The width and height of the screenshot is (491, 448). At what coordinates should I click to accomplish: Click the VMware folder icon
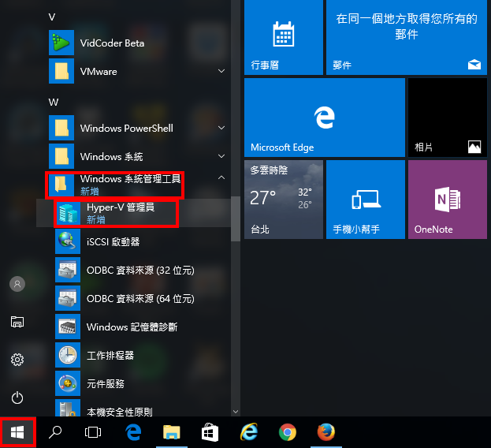point(61,71)
